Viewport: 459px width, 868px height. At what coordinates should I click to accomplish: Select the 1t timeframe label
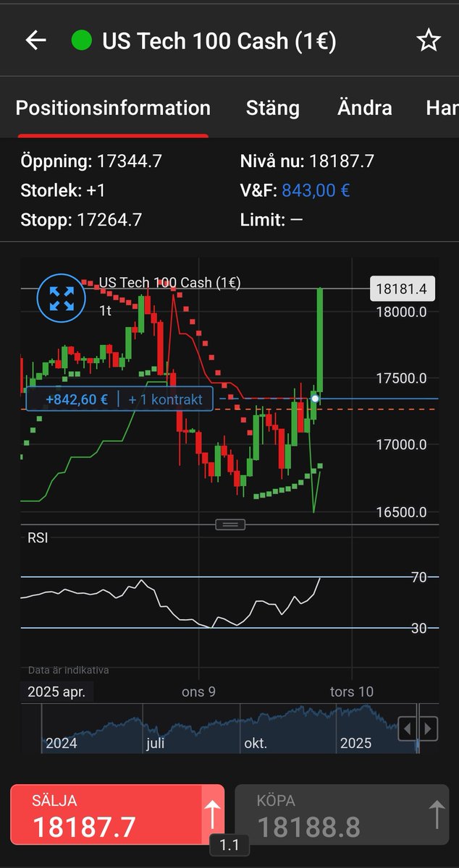(106, 310)
